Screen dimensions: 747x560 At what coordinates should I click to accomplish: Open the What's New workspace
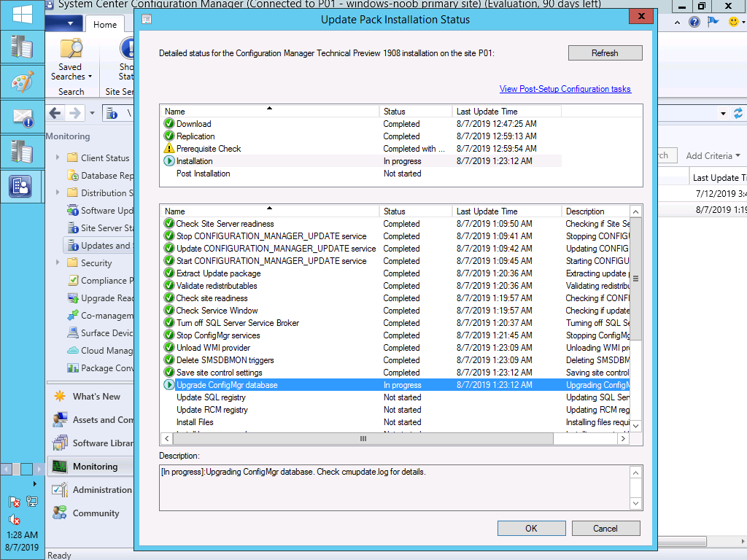[90, 396]
